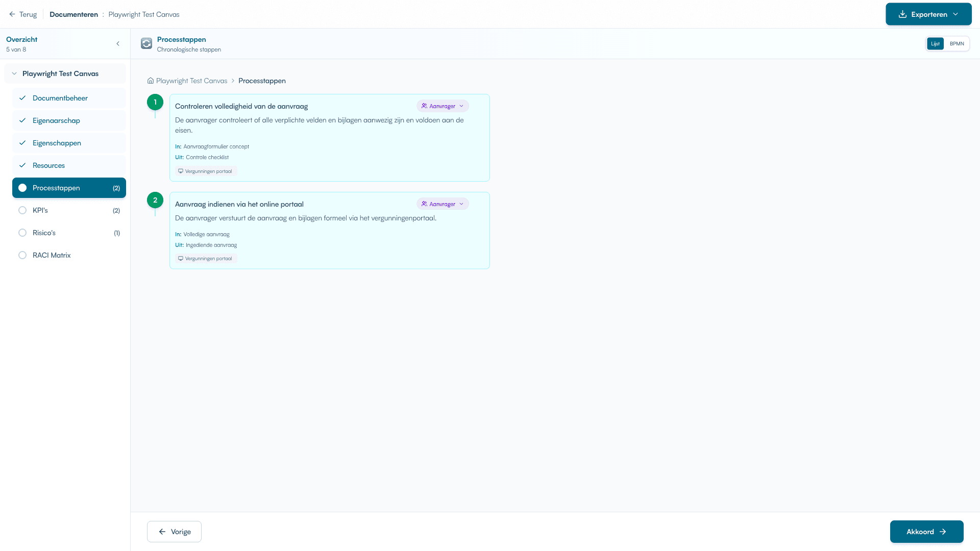Click the Processtappen header icon
Viewport: 980px width, 551px height.
tap(146, 43)
